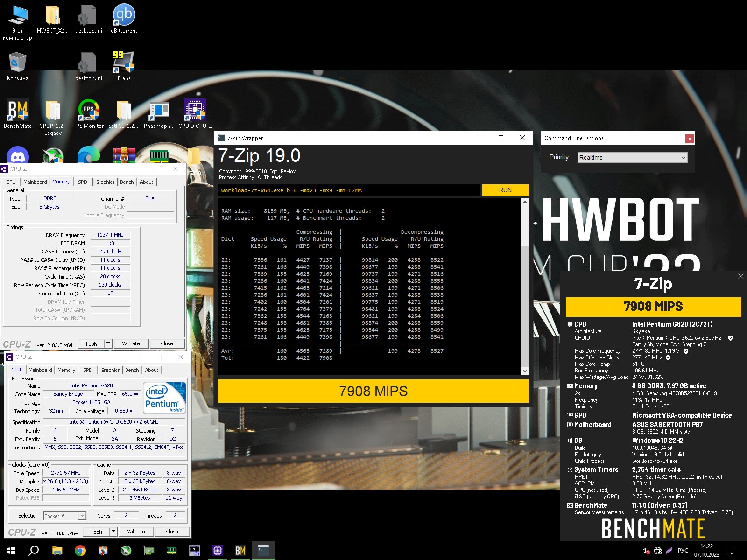Click the Bus Speed value 106.60 MHz
747x560 pixels.
coord(66,490)
